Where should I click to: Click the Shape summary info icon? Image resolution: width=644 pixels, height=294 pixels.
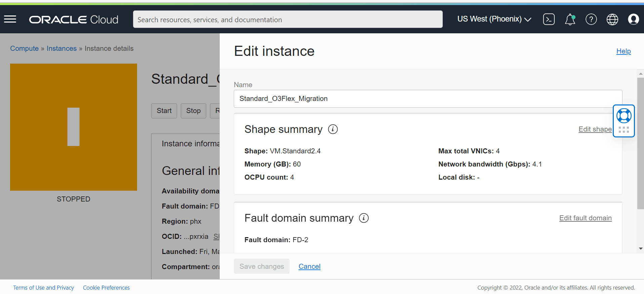[x=333, y=129]
